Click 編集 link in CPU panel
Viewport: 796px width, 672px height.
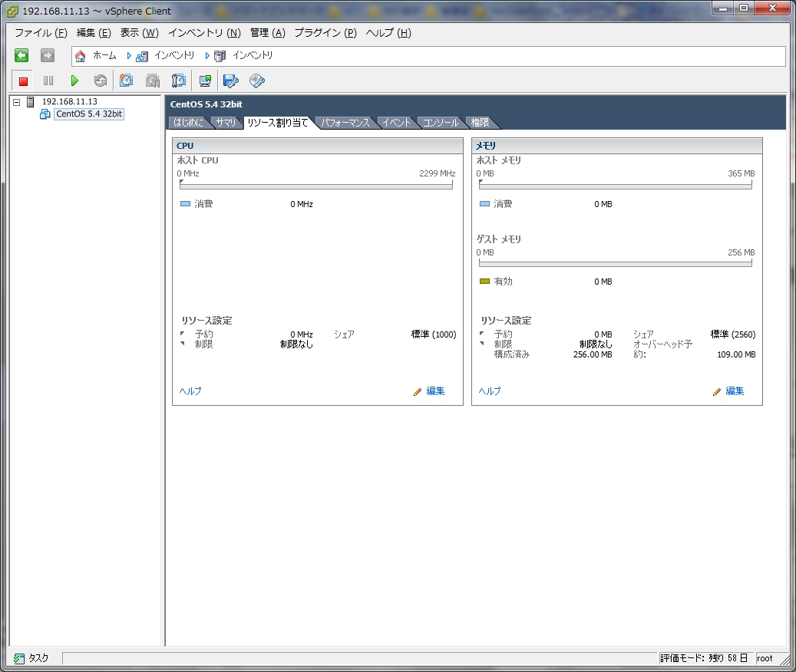click(x=435, y=391)
